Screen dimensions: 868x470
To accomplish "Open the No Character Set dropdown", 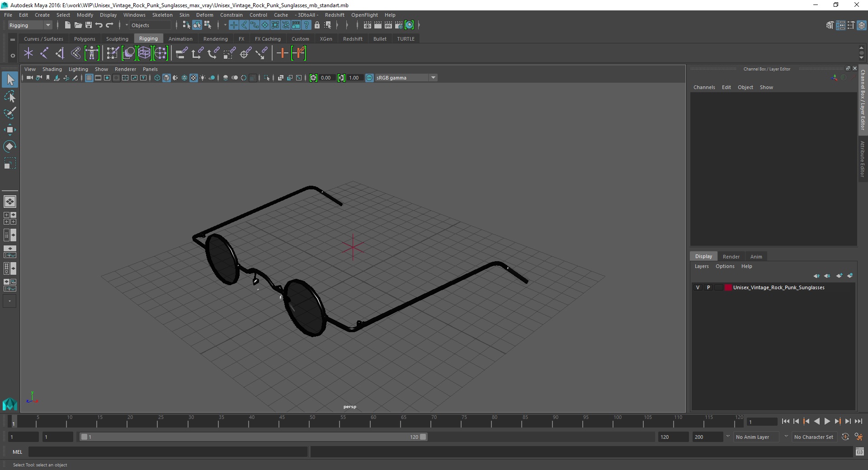I will pyautogui.click(x=814, y=437).
